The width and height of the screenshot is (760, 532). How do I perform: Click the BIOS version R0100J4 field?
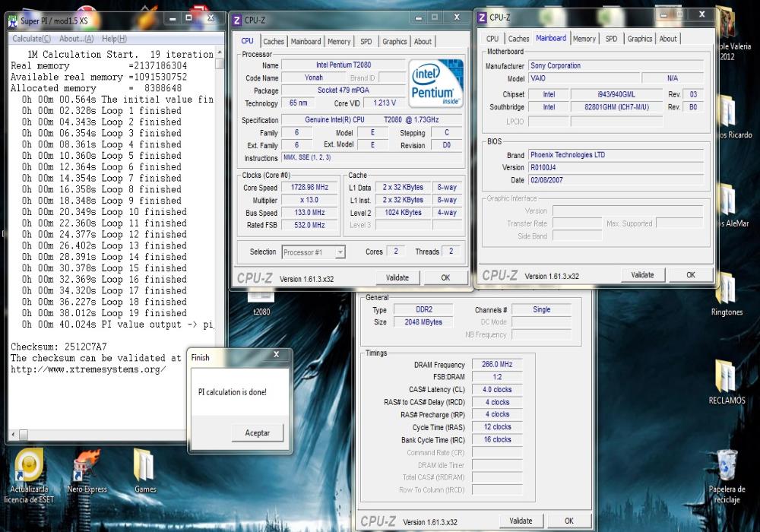pos(616,168)
